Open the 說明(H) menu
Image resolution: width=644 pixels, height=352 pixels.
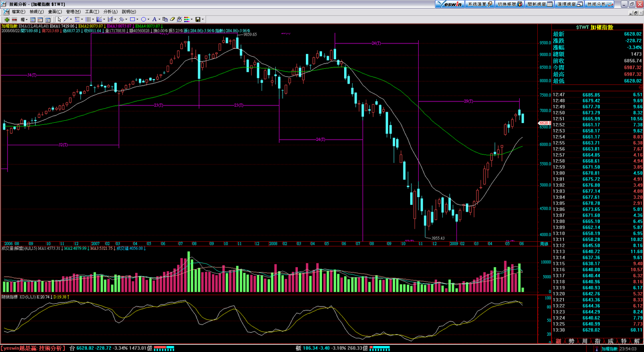click(129, 12)
